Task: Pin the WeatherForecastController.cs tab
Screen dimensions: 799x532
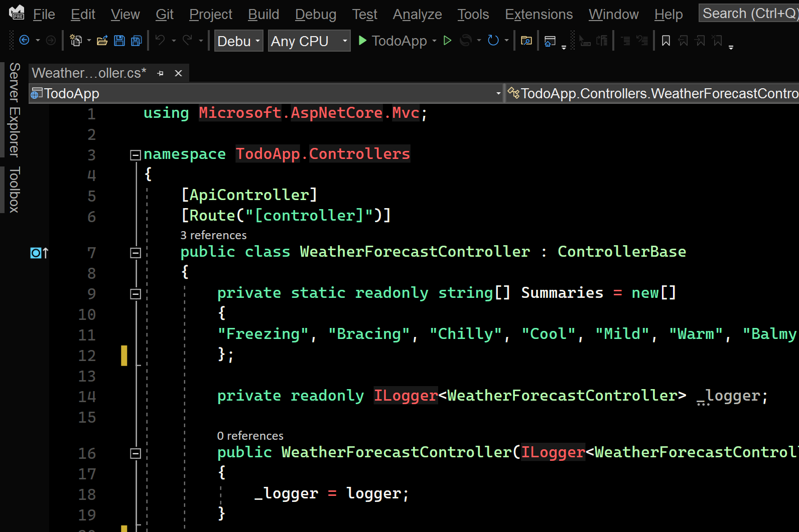Action: click(x=161, y=73)
